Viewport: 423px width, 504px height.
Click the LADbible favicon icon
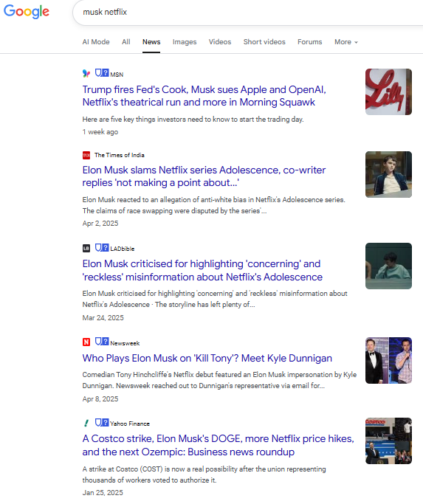tap(86, 249)
